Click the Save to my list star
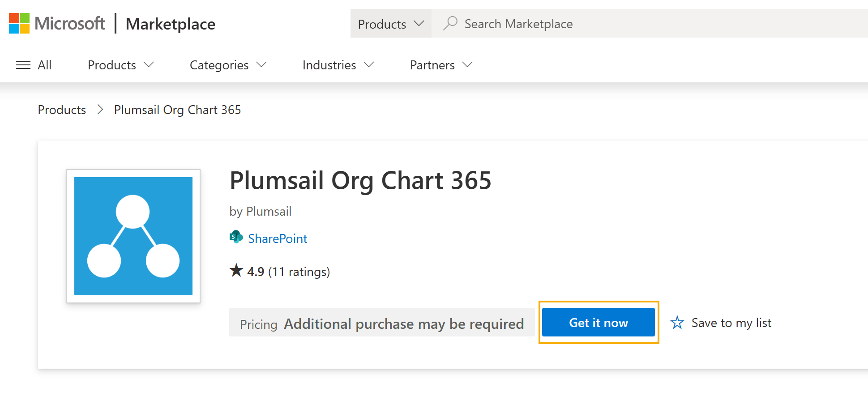Screen dimensions: 868x400 tap(677, 323)
